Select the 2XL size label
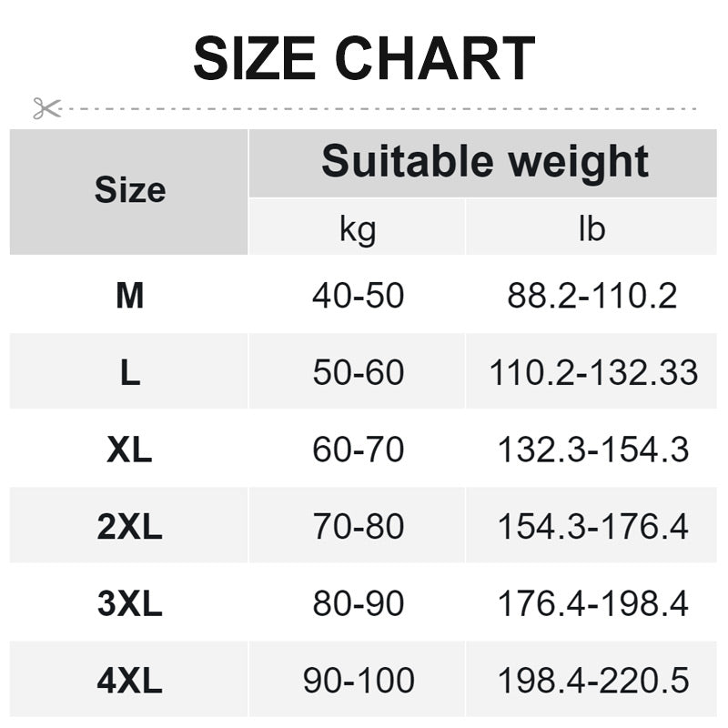The height and width of the screenshot is (728, 728). pos(129,526)
